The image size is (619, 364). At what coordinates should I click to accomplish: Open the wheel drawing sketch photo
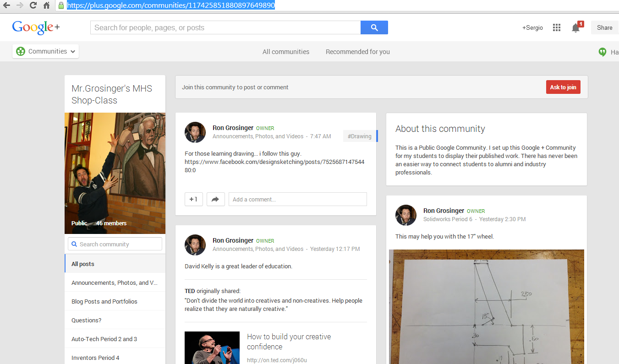coord(487,307)
